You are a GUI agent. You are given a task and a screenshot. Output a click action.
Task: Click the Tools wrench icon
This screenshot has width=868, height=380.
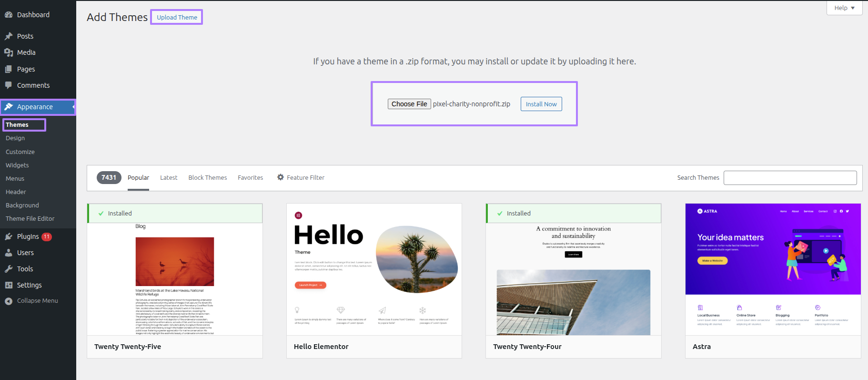[9, 269]
